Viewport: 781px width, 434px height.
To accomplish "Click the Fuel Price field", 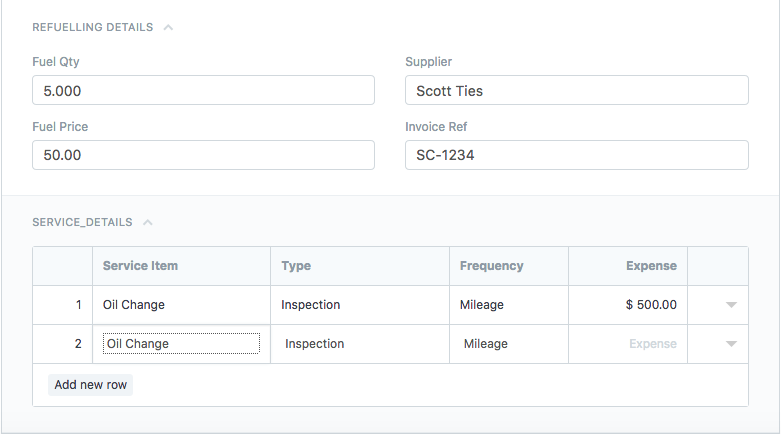I will coord(203,155).
